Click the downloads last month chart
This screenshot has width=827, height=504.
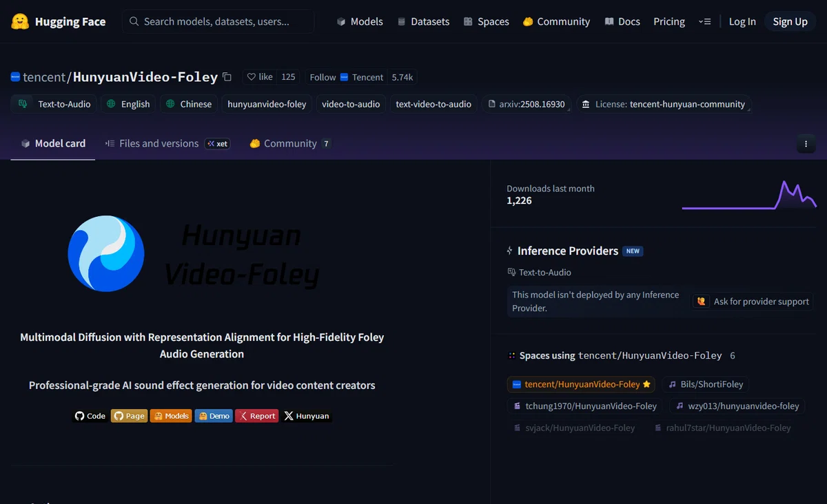[x=749, y=195]
